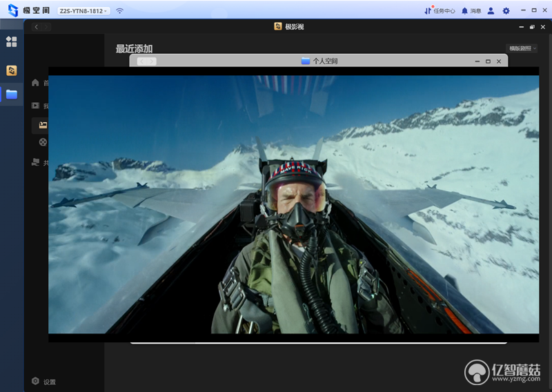Minimize the 个人空间 window
This screenshot has height=392, width=552.
coord(477,61)
